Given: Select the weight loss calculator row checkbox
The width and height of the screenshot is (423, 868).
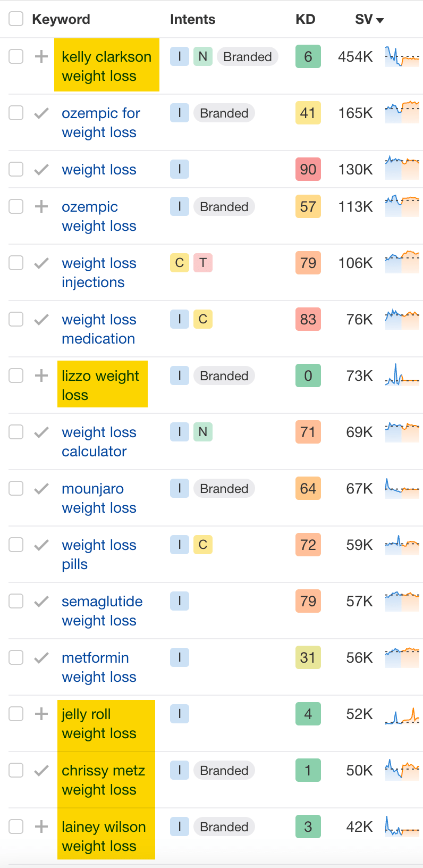Looking at the screenshot, I should [16, 432].
